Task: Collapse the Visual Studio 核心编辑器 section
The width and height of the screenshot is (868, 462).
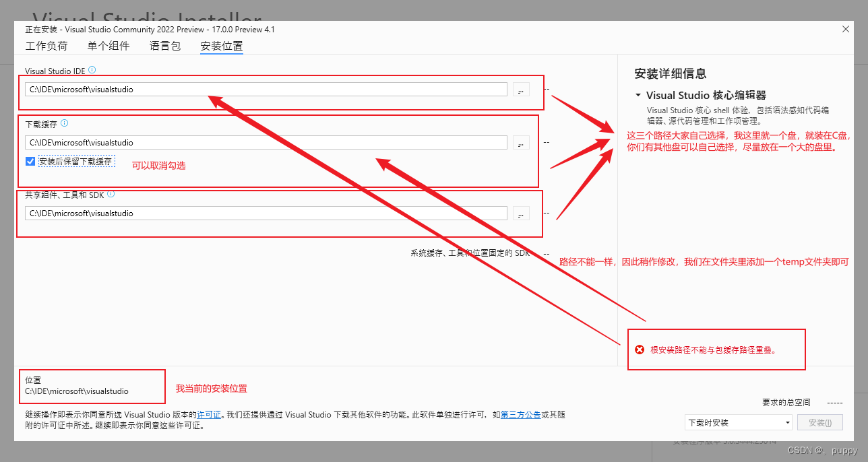Action: (638, 95)
